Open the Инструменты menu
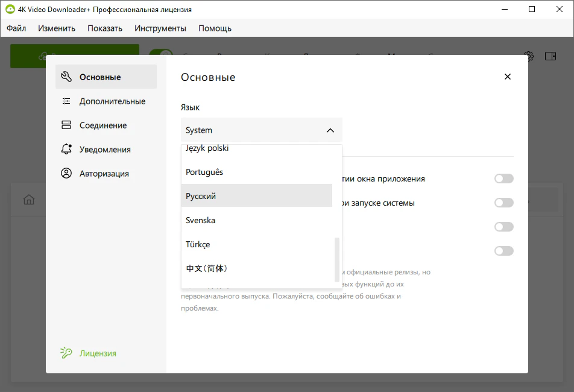The width and height of the screenshot is (574, 392). (162, 28)
